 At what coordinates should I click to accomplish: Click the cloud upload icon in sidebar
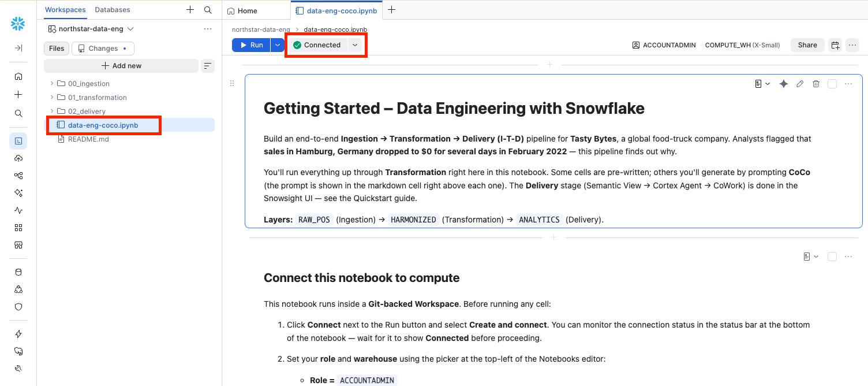click(x=18, y=158)
